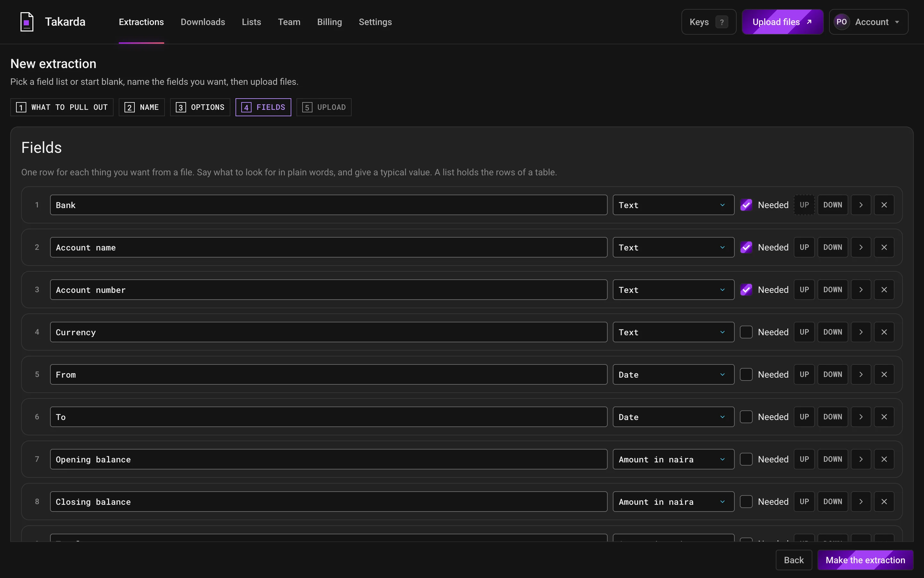
Task: Open Opening balance Amount in naira dropdown
Action: [x=673, y=459]
